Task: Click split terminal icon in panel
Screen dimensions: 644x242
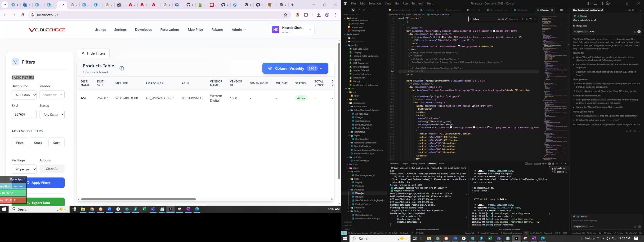Action: pyautogui.click(x=550, y=164)
